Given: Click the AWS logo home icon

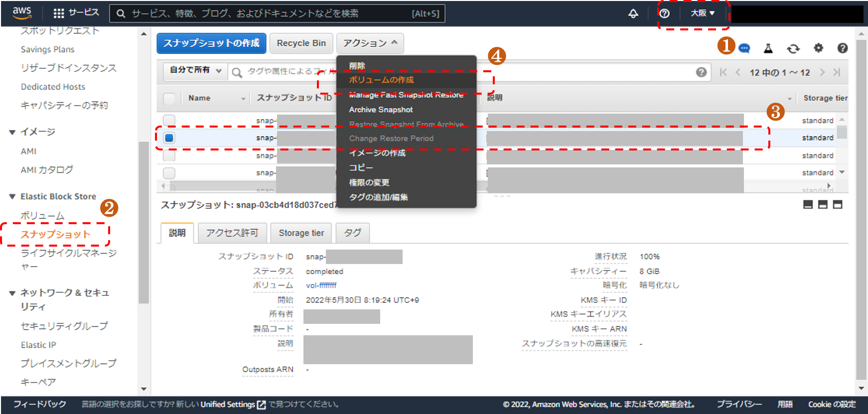Looking at the screenshot, I should (x=22, y=13).
